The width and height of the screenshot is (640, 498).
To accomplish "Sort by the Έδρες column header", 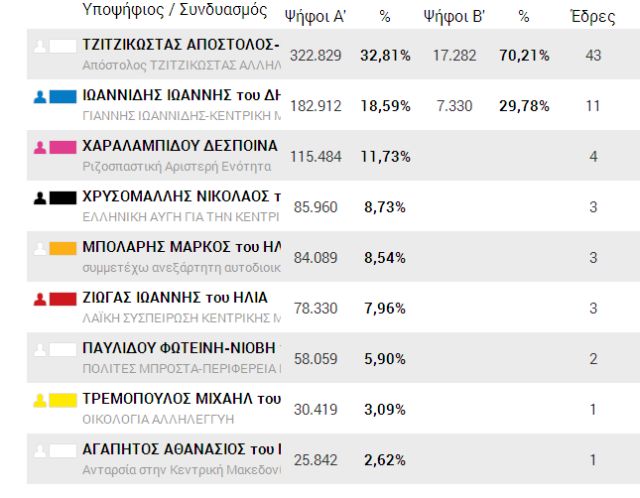I will [x=592, y=17].
